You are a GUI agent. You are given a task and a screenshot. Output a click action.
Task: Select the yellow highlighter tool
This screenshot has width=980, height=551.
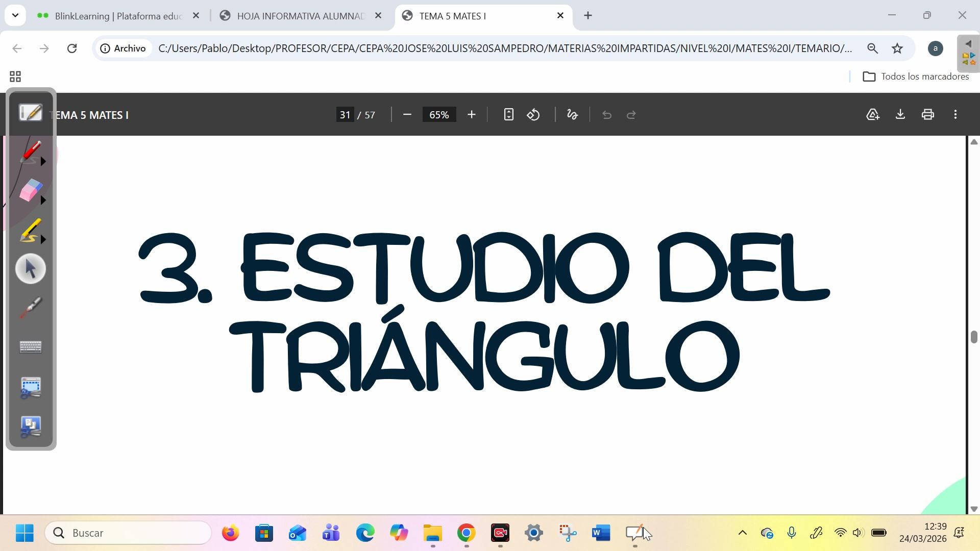pyautogui.click(x=30, y=231)
